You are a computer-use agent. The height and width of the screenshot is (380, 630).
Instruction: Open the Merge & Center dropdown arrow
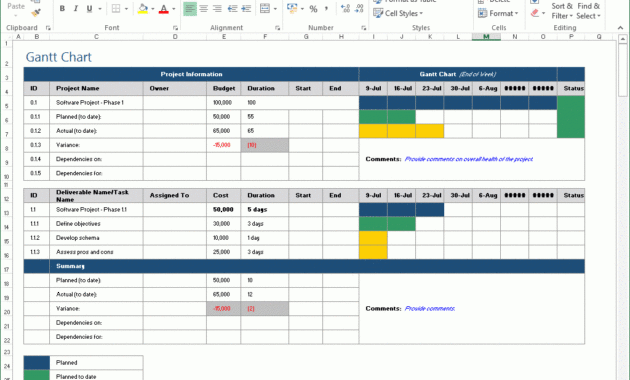click(275, 9)
